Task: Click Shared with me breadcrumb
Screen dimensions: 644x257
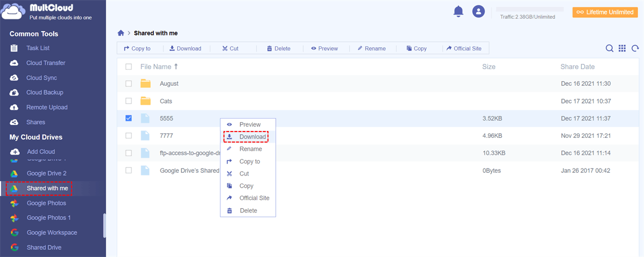Action: [156, 33]
